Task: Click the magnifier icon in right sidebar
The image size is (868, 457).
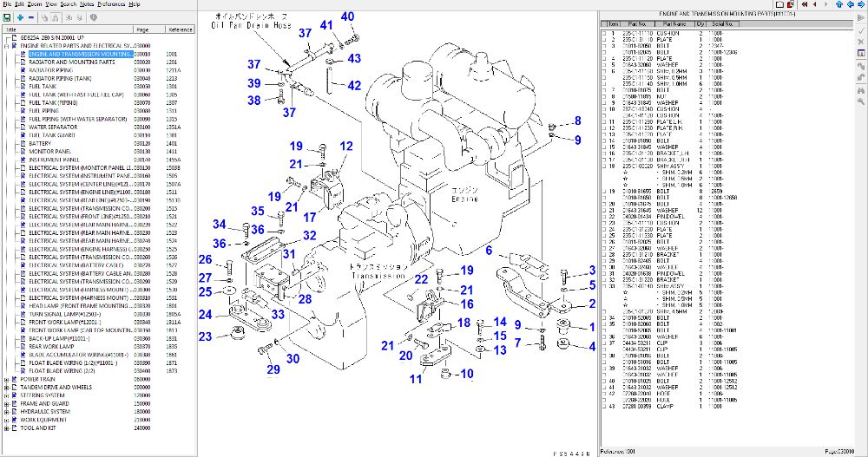Action: tap(861, 101)
